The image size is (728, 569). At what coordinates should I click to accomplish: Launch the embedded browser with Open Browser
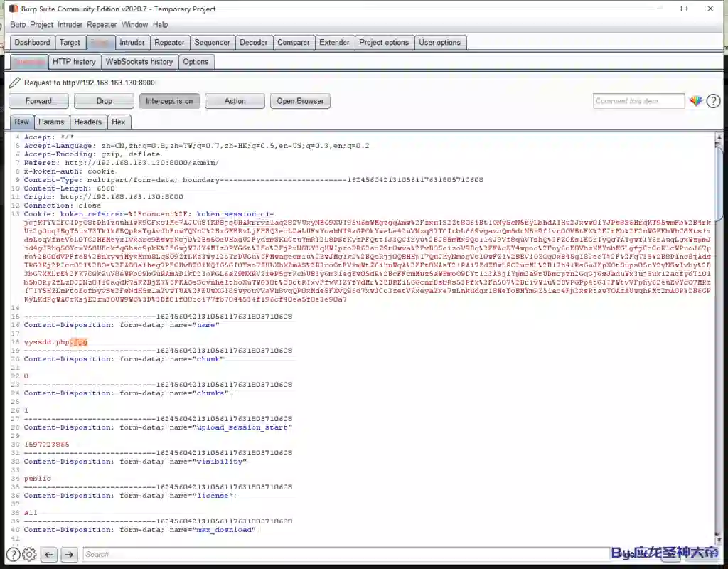point(300,101)
